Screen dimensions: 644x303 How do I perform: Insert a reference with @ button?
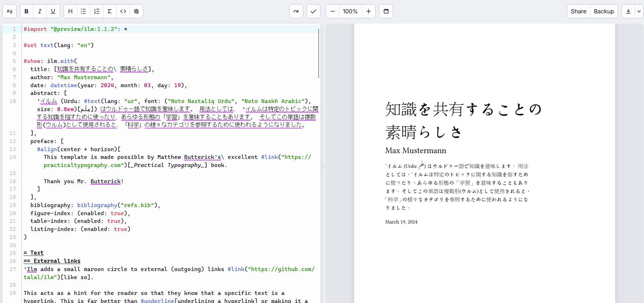(136, 11)
